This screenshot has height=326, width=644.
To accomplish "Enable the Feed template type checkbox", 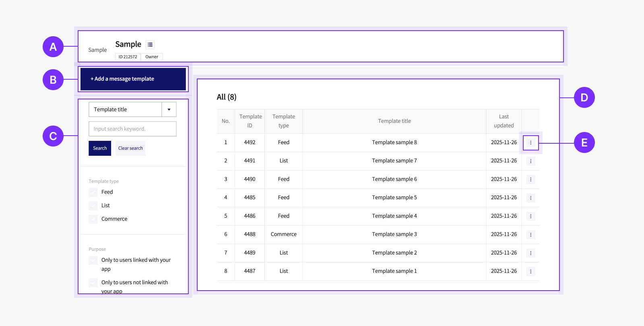I will click(93, 192).
